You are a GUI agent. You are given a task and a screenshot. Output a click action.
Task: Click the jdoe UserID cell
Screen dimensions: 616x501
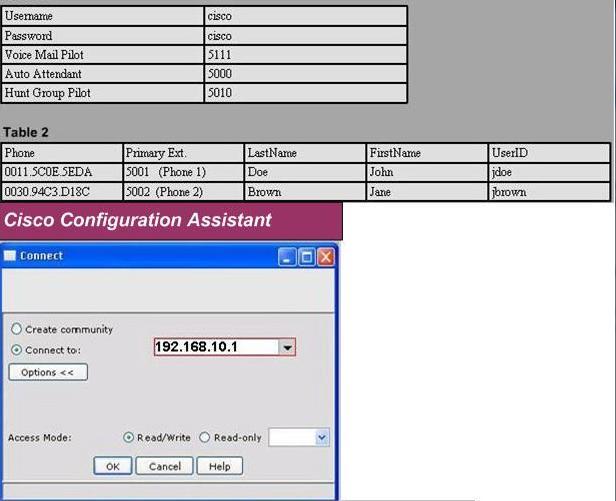point(549,172)
